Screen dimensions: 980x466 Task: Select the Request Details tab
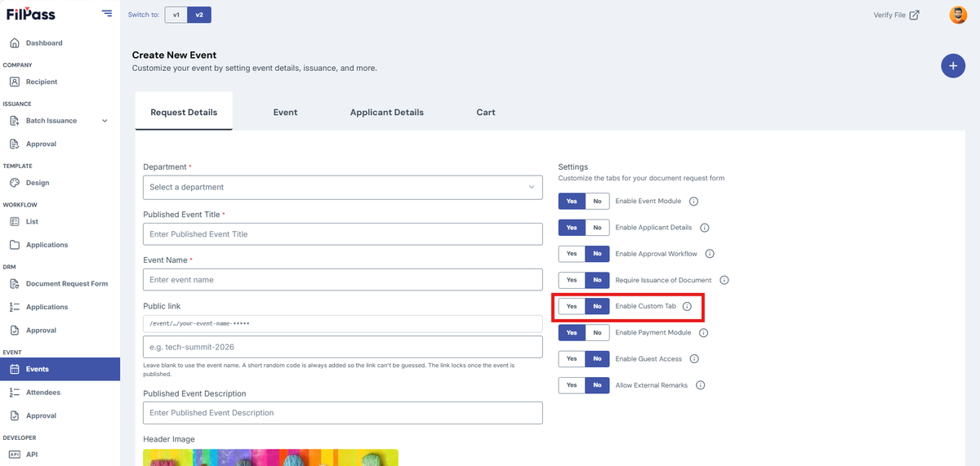[184, 112]
